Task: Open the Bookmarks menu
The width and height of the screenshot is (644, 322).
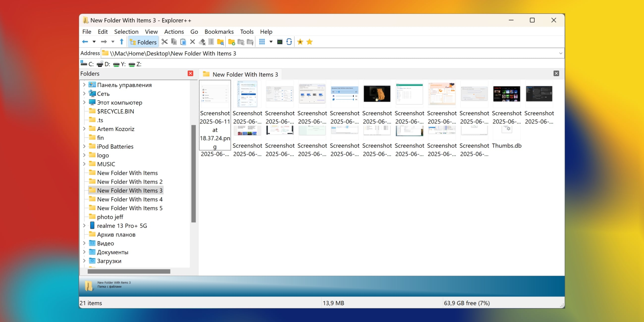Action: click(x=219, y=32)
